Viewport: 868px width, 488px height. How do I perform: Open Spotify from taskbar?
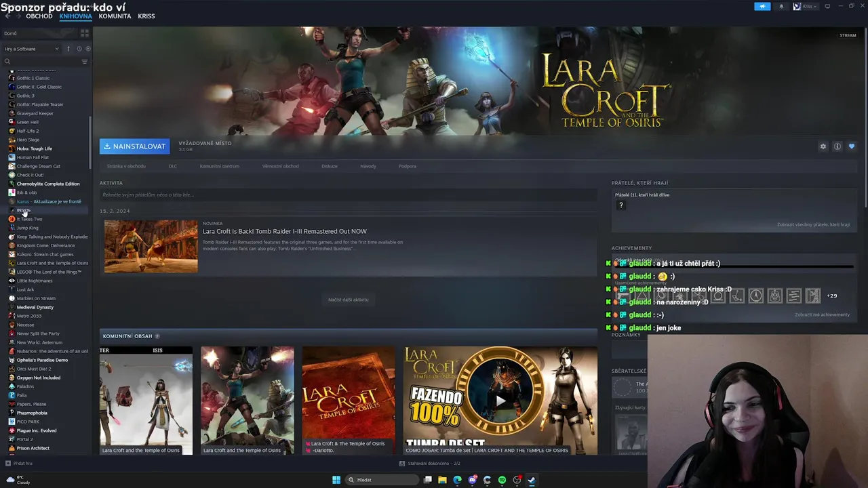502,480
